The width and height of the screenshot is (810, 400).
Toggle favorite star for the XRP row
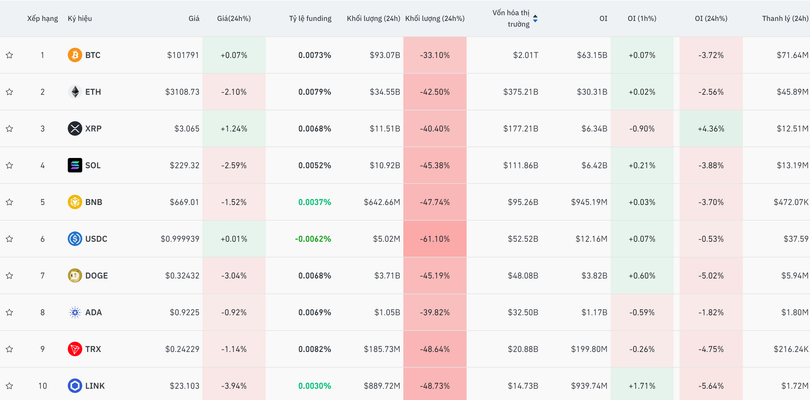[x=9, y=128]
